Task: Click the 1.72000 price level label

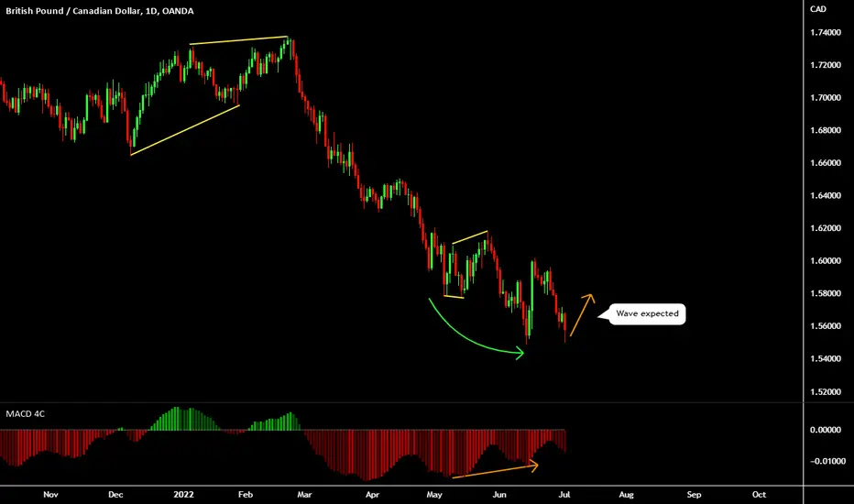Action: (825, 65)
